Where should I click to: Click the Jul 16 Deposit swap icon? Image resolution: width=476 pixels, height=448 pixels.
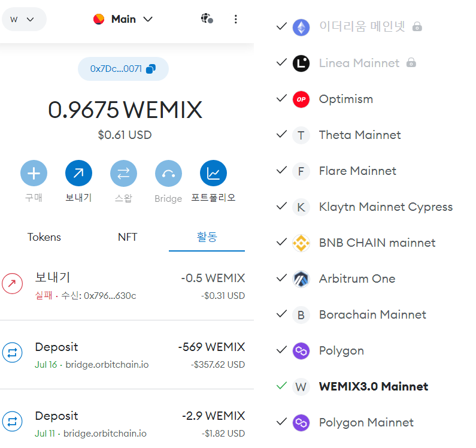12,353
